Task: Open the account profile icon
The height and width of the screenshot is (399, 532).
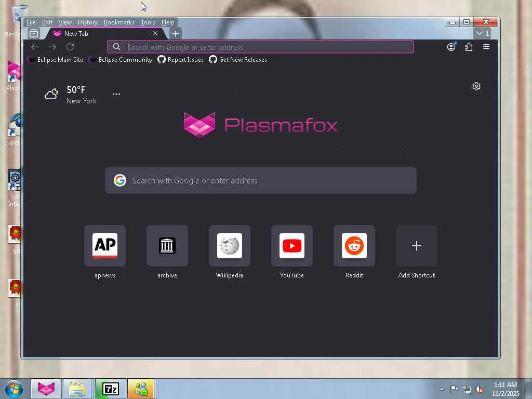Action: 451,47
